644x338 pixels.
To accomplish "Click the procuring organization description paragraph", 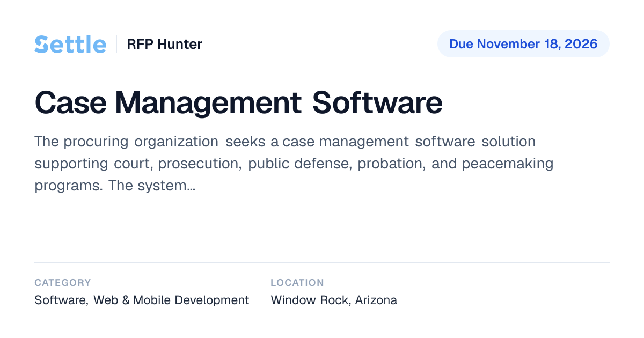I will click(x=294, y=164).
